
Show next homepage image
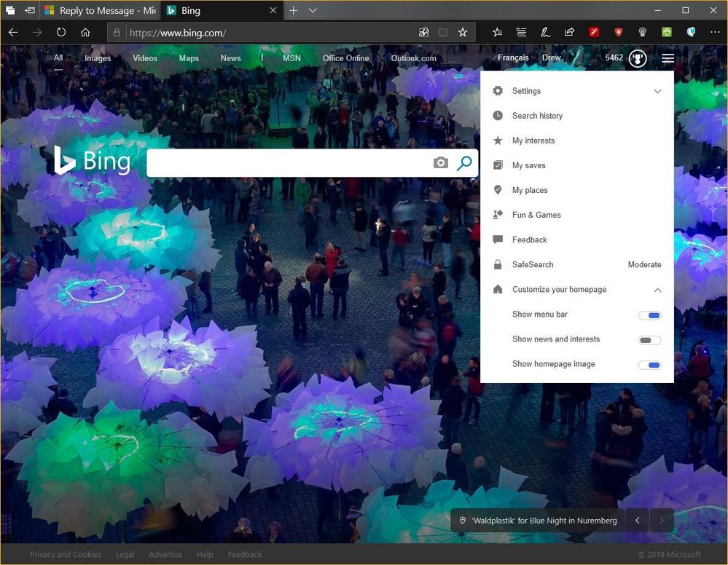662,521
